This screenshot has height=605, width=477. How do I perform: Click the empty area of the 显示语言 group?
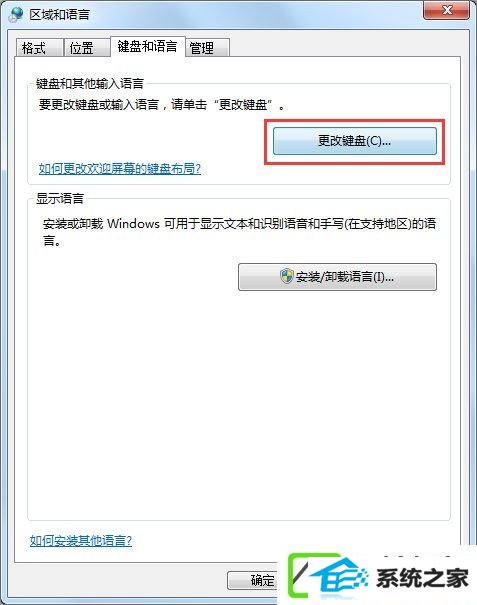coord(238,405)
